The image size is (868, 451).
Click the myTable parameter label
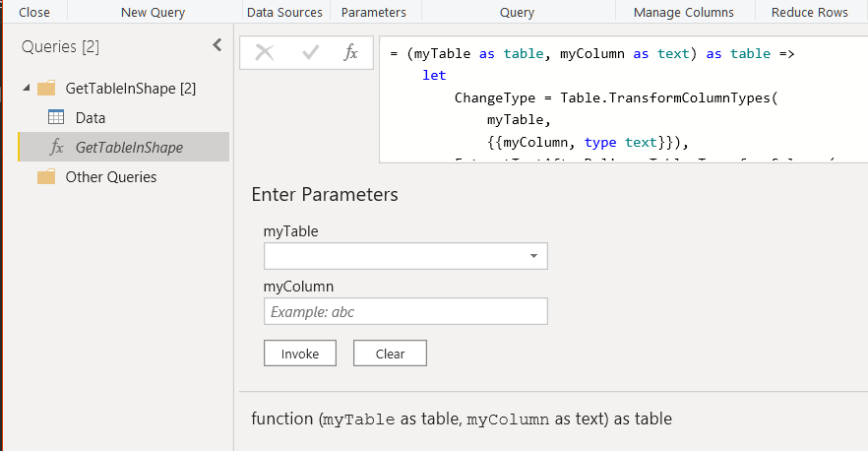(x=290, y=231)
